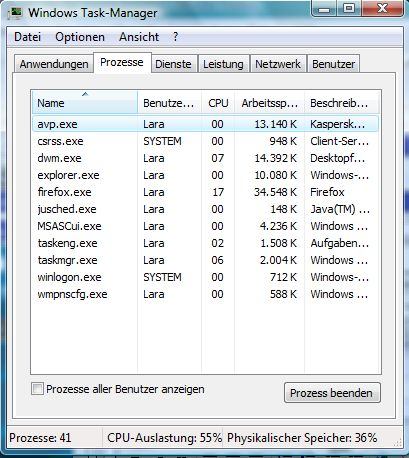Image resolution: width=409 pixels, height=458 pixels.
Task: Select the jusched.exe process
Action: [x=205, y=209]
